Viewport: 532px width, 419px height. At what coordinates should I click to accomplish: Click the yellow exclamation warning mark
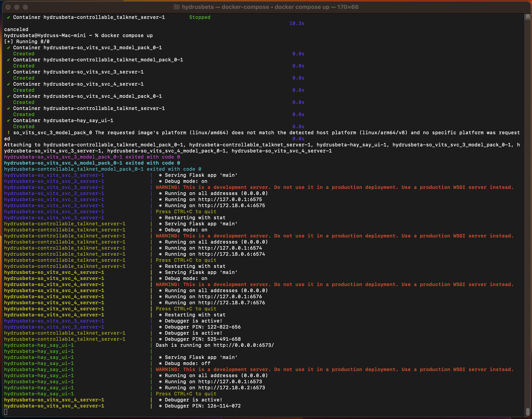pyautogui.click(x=9, y=133)
